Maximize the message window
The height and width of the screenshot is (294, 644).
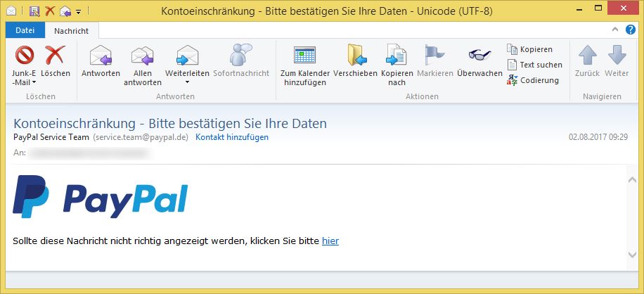point(599,8)
